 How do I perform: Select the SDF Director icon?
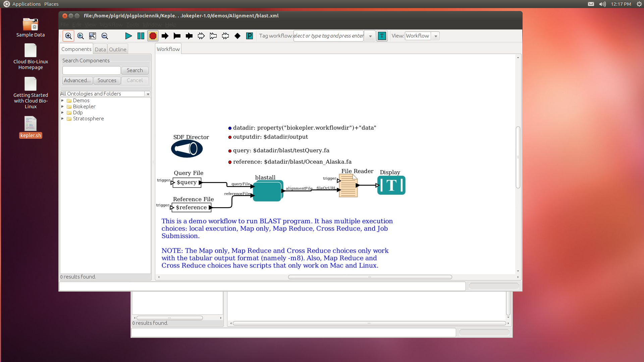click(187, 149)
